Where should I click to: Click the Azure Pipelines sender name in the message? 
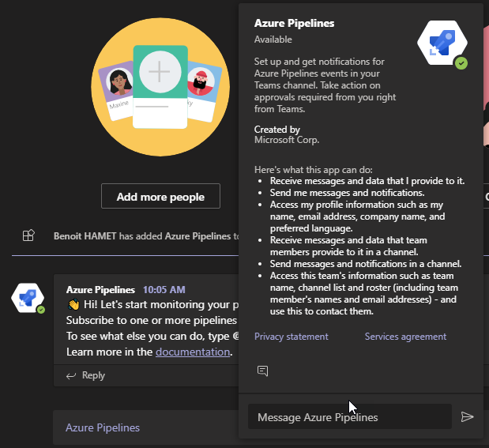tap(100, 289)
